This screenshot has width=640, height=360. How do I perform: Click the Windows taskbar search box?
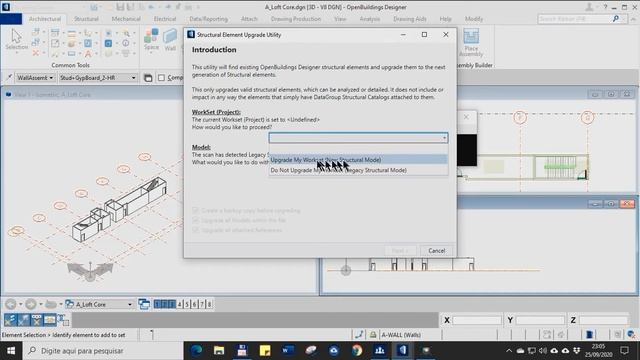(103, 351)
